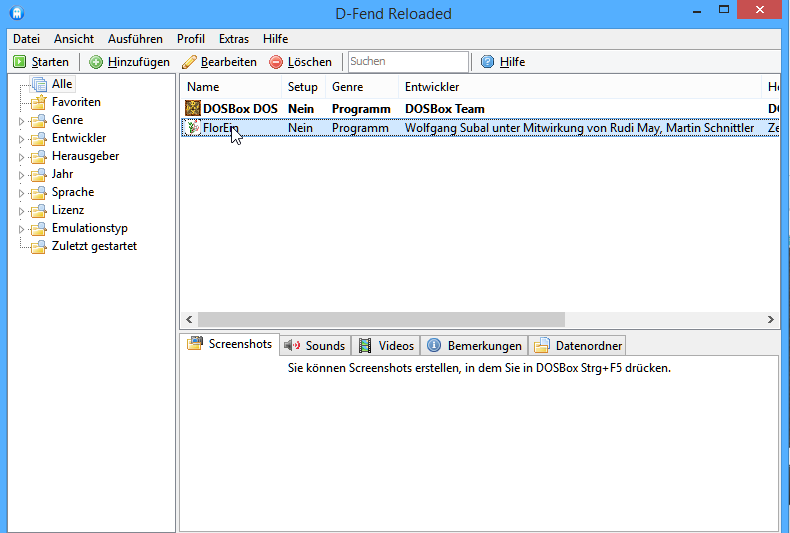Click 'Nein' setup cell in FlorEin row
This screenshot has width=790, height=533.
[x=300, y=128]
